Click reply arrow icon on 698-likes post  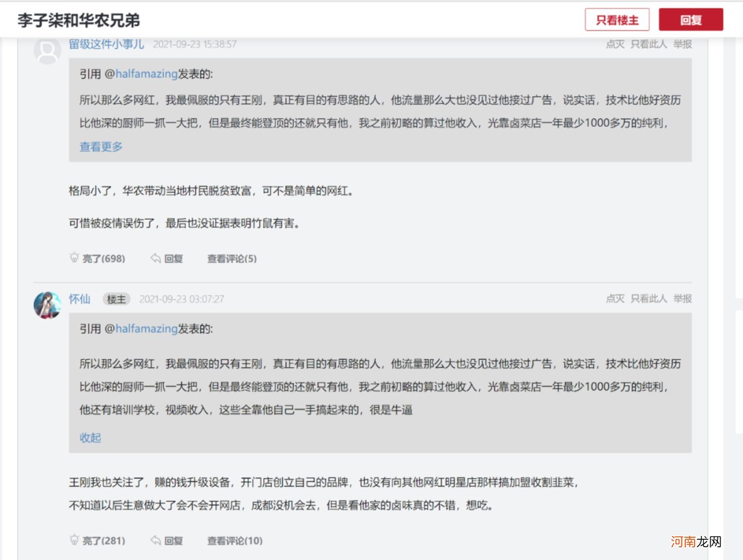pyautogui.click(x=155, y=258)
